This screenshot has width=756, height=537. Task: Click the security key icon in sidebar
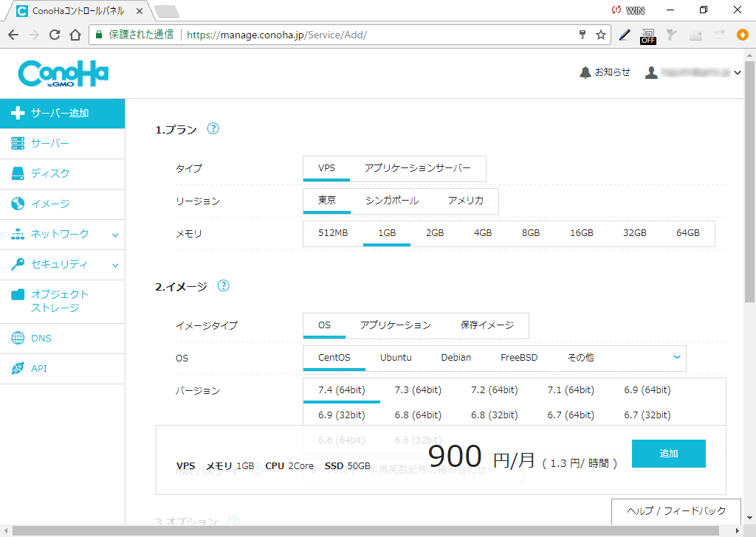coord(18,264)
